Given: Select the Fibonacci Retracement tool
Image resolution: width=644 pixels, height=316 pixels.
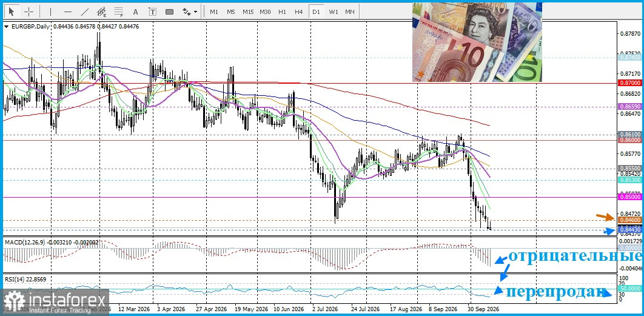Looking at the screenshot, I should 119,12.
